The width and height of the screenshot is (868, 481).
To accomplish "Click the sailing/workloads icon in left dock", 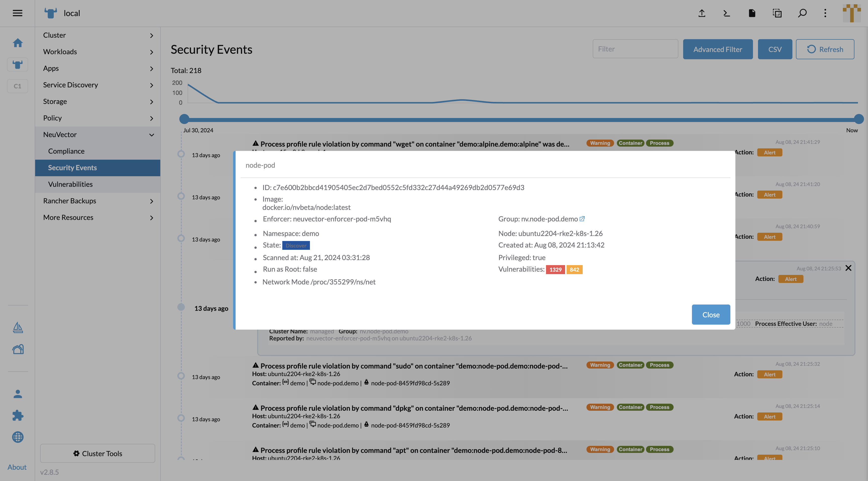I will [x=17, y=328].
